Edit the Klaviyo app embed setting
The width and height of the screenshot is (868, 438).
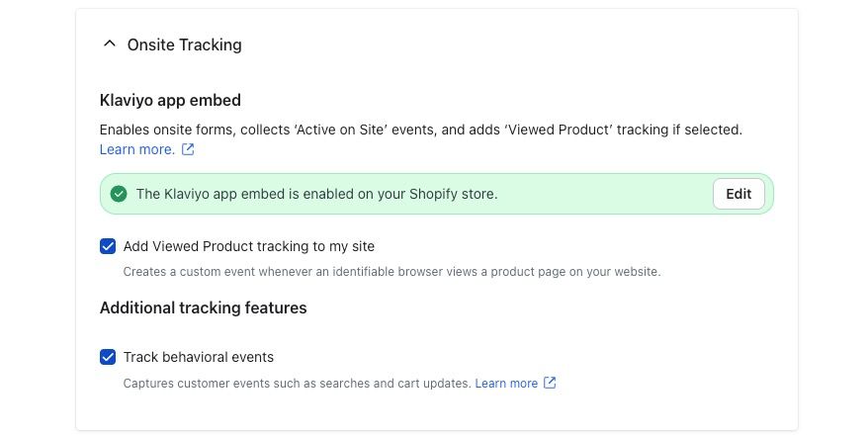coord(738,194)
